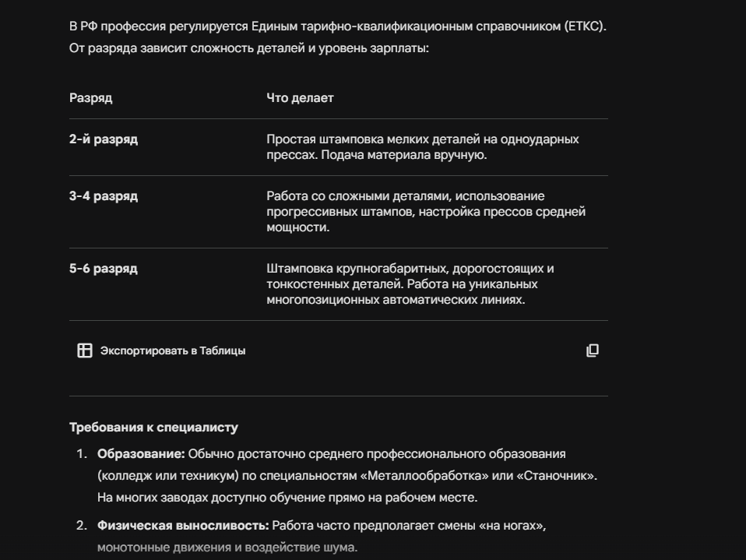Click the sentence mentioning ЕТКС
746x560 pixels.
point(338,26)
